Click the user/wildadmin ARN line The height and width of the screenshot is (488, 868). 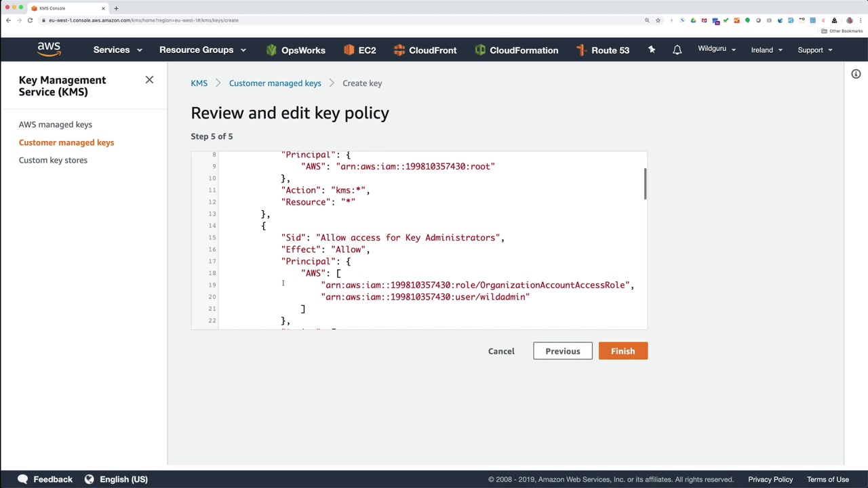click(425, 297)
